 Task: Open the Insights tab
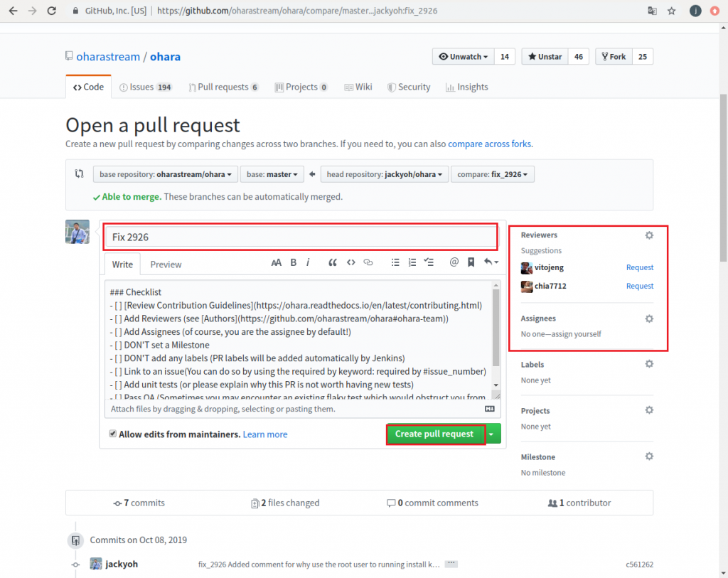coord(466,87)
